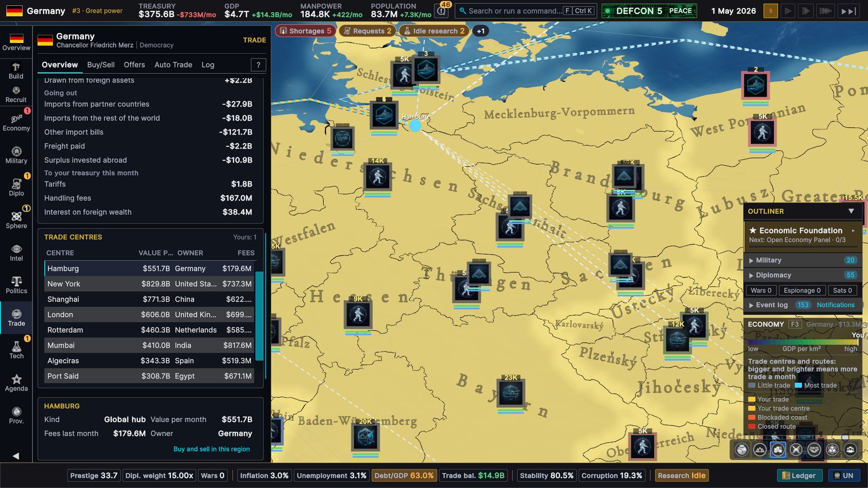
Task: Expand the Military outliner section
Action: pos(803,260)
